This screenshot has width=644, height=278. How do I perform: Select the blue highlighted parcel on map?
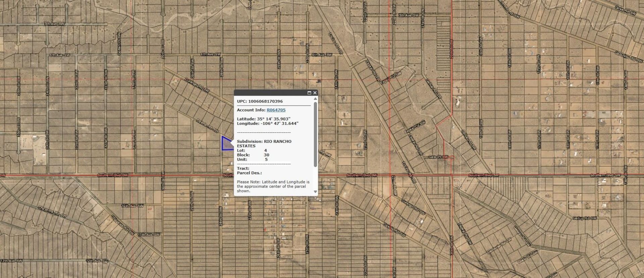[x=227, y=144]
